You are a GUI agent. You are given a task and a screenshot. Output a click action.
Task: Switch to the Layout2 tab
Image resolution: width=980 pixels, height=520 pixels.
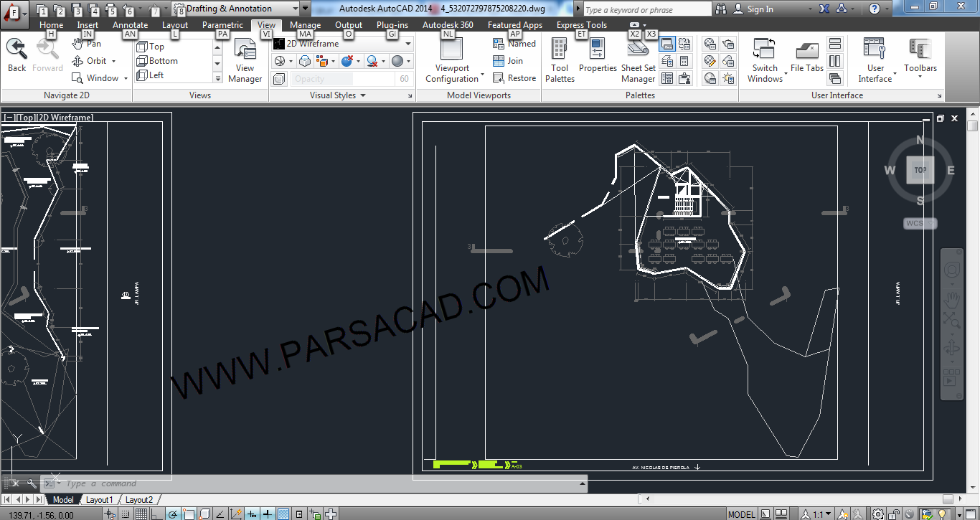[x=139, y=499]
